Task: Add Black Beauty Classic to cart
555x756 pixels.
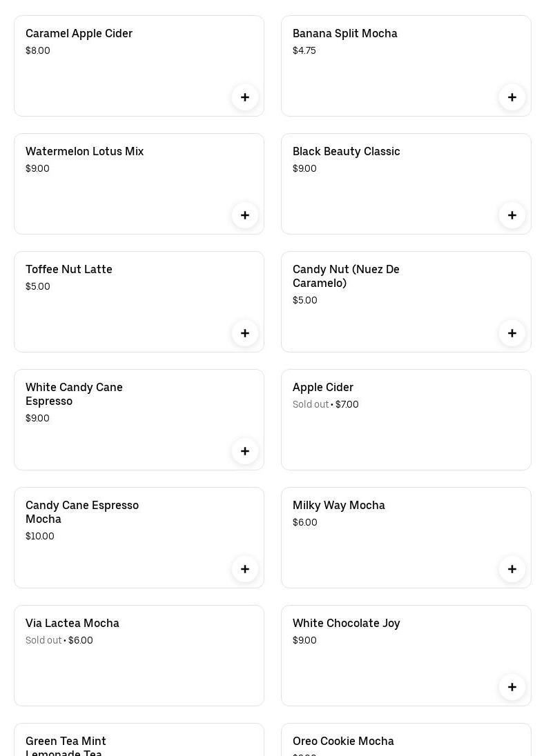Action: (x=512, y=215)
